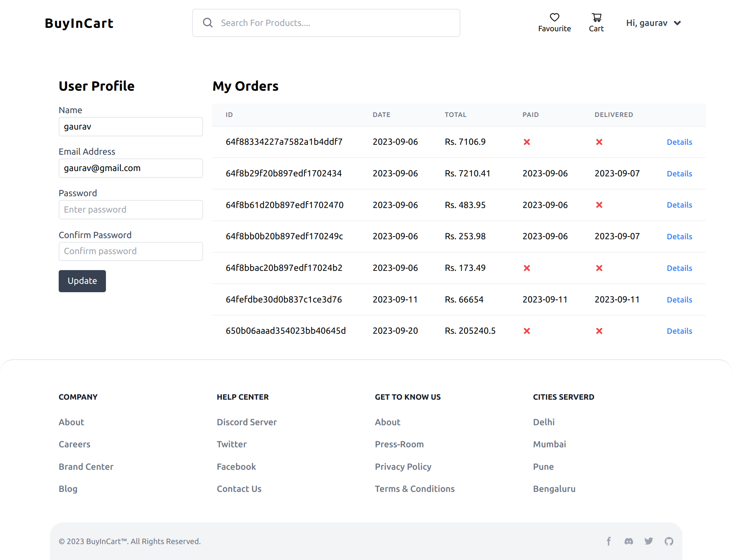Image resolution: width=732 pixels, height=560 pixels.
Task: Click unpaid X icon for Rs. 7106.9 order
Action: pos(527,142)
